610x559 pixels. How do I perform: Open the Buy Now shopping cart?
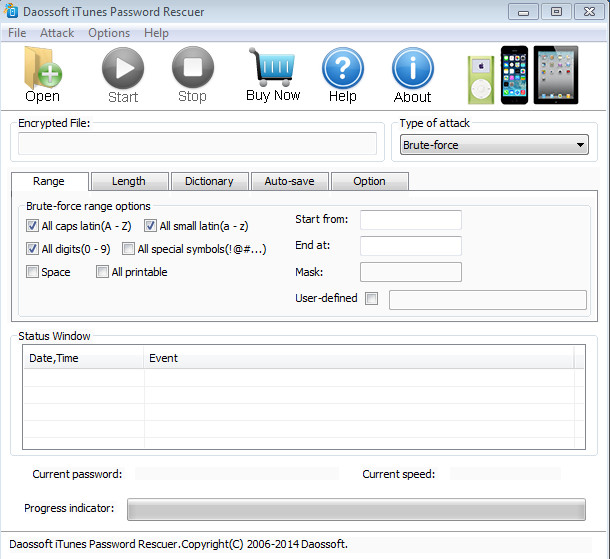click(x=272, y=67)
